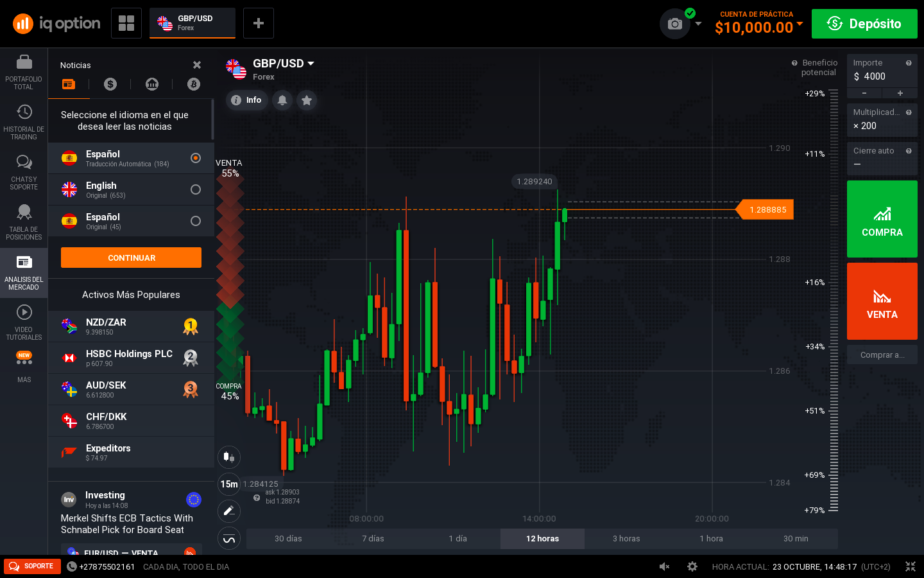Open dropdown arrow next to camera

coord(698,24)
